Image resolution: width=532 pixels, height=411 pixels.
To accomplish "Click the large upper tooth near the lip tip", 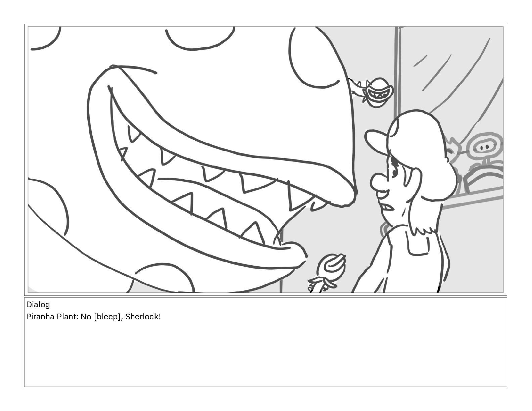I will tap(300, 197).
